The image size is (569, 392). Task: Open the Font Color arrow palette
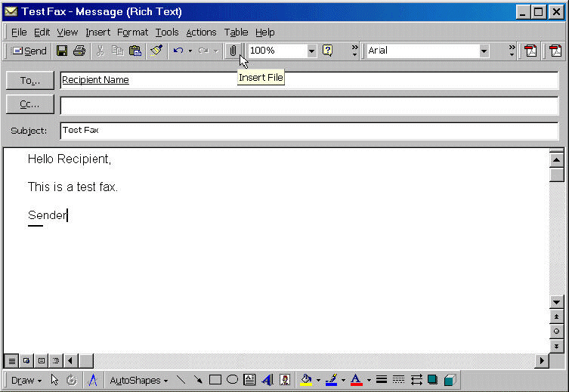pyautogui.click(x=368, y=380)
